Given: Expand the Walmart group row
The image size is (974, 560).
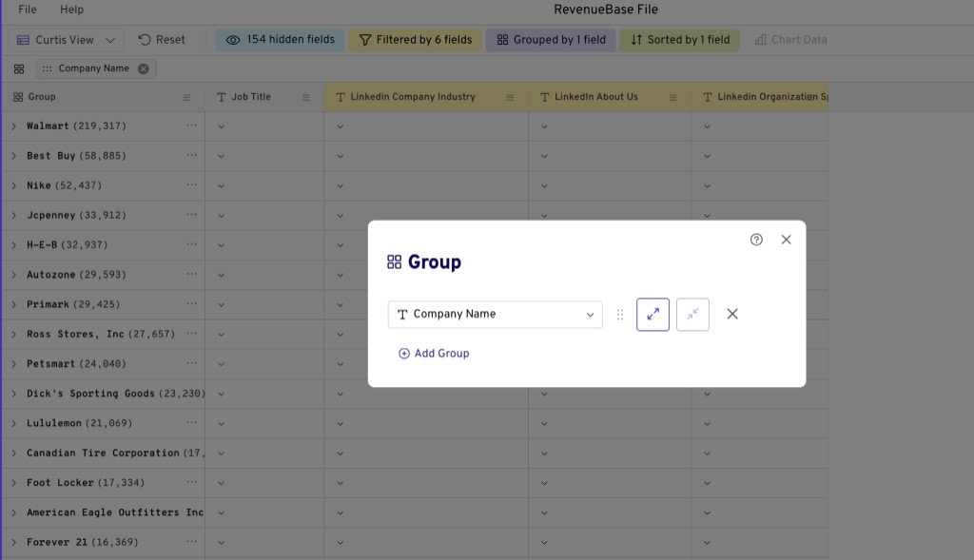Looking at the screenshot, I should (x=12, y=126).
